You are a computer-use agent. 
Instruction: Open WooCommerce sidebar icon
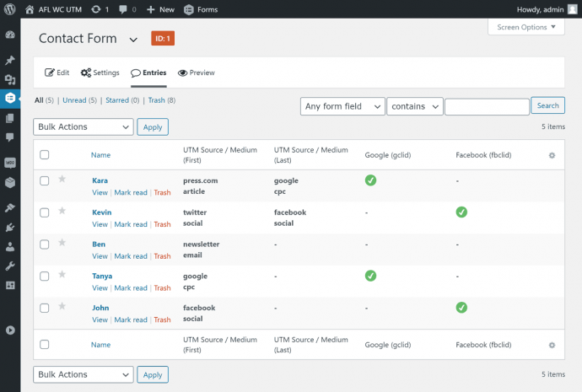click(10, 163)
